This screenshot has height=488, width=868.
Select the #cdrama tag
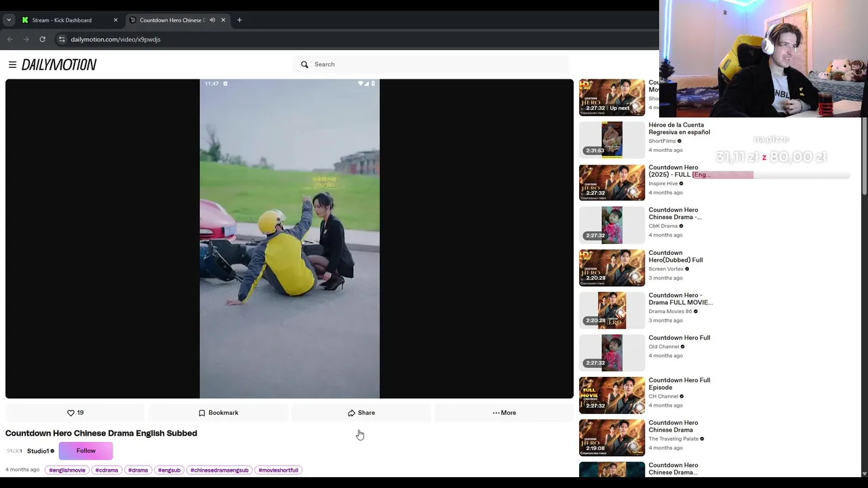click(106, 470)
